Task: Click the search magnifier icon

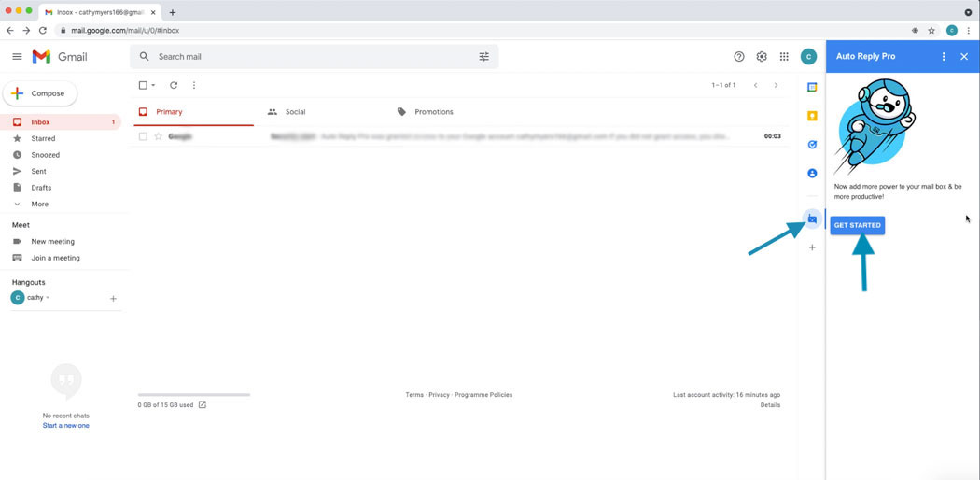Action: click(145, 57)
